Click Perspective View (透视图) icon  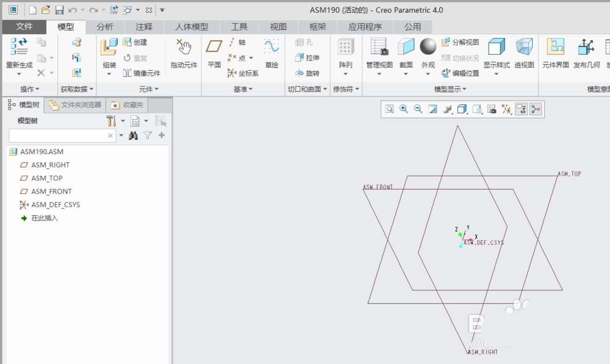524,47
